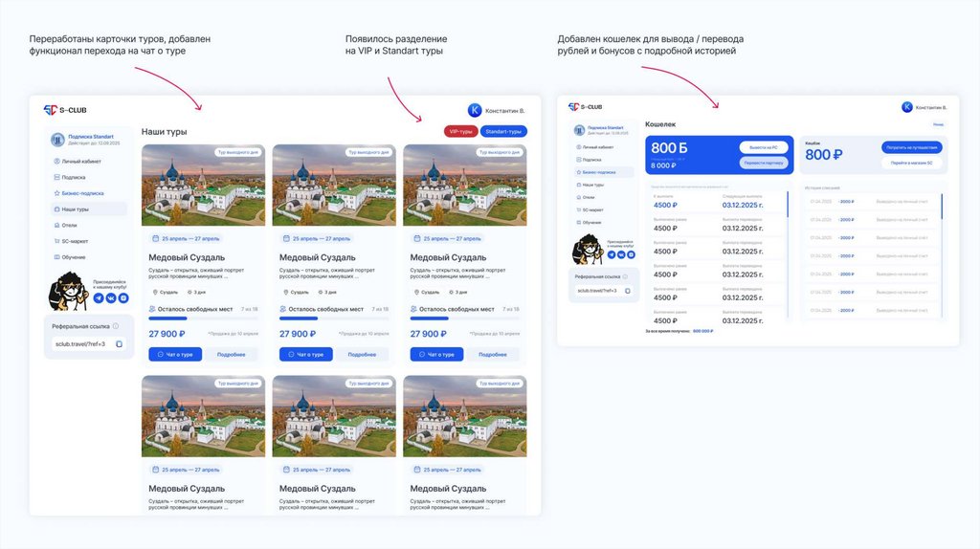Open Чат о туре on the last top-row card
Viewport: 980px width, 549px height.
coord(436,354)
